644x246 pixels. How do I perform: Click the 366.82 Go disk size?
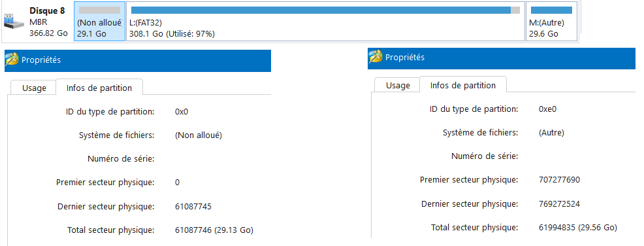point(48,33)
